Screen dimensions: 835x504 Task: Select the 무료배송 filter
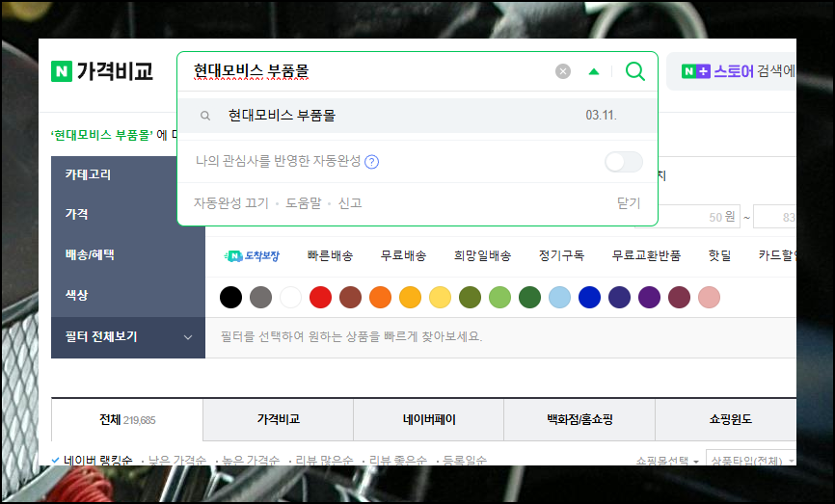404,256
